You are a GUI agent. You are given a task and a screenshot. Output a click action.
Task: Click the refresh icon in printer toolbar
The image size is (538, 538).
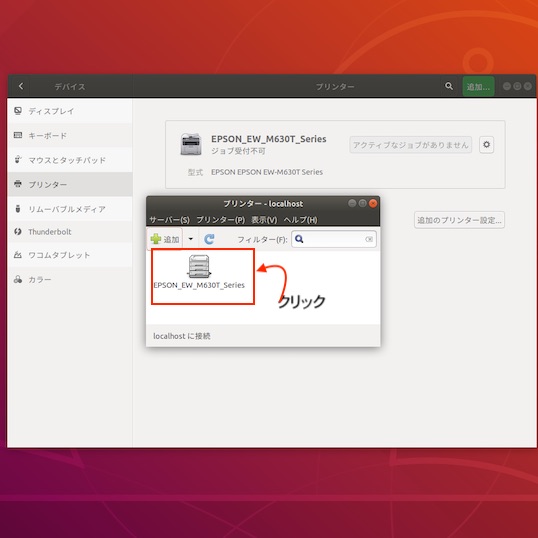tap(209, 239)
